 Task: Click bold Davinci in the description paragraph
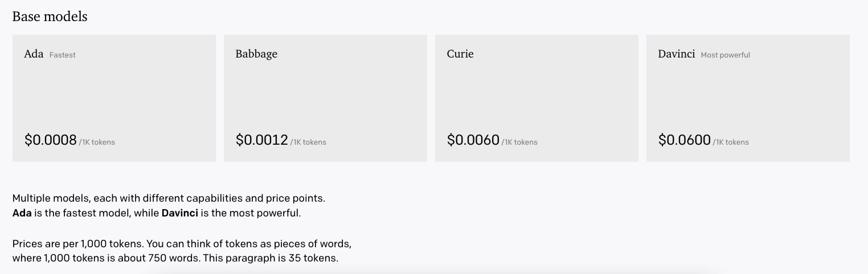pyautogui.click(x=180, y=214)
